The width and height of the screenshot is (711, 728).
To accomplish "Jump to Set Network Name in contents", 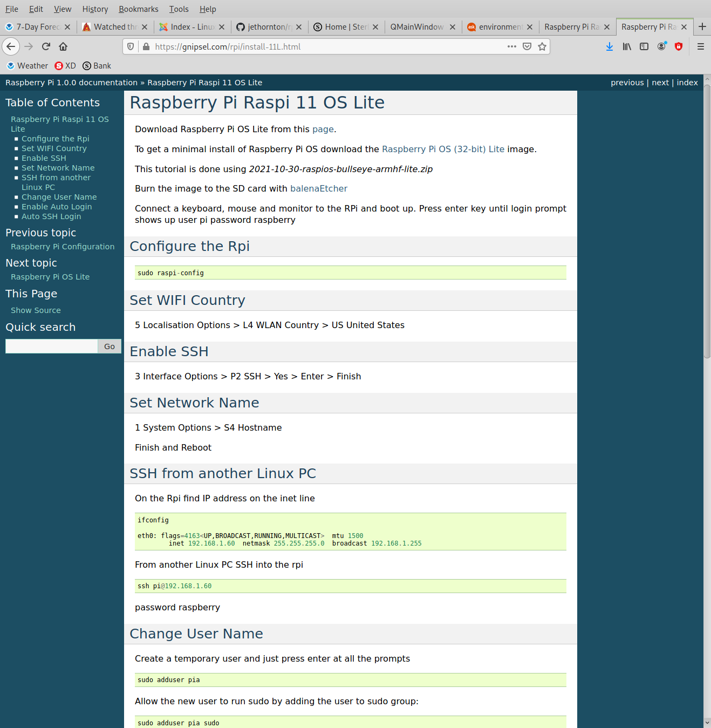I will pos(58,168).
